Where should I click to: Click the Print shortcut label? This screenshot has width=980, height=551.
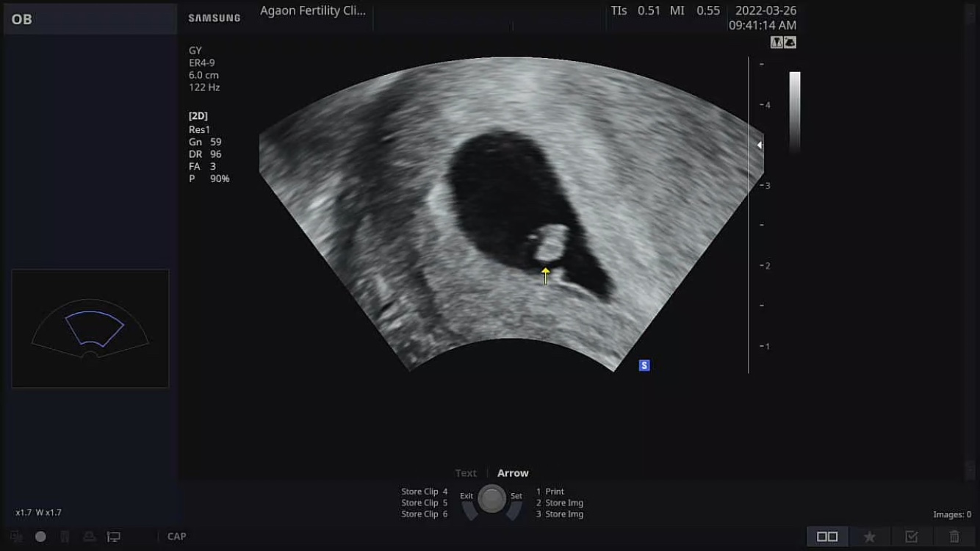550,491
